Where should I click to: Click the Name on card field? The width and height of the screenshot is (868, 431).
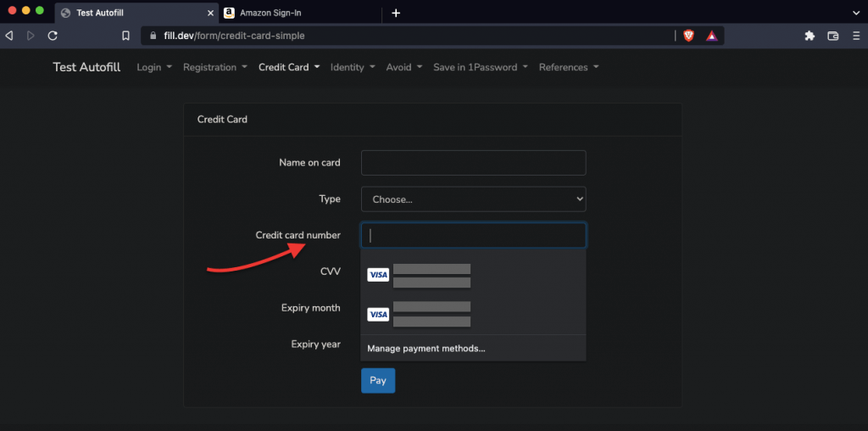point(473,163)
